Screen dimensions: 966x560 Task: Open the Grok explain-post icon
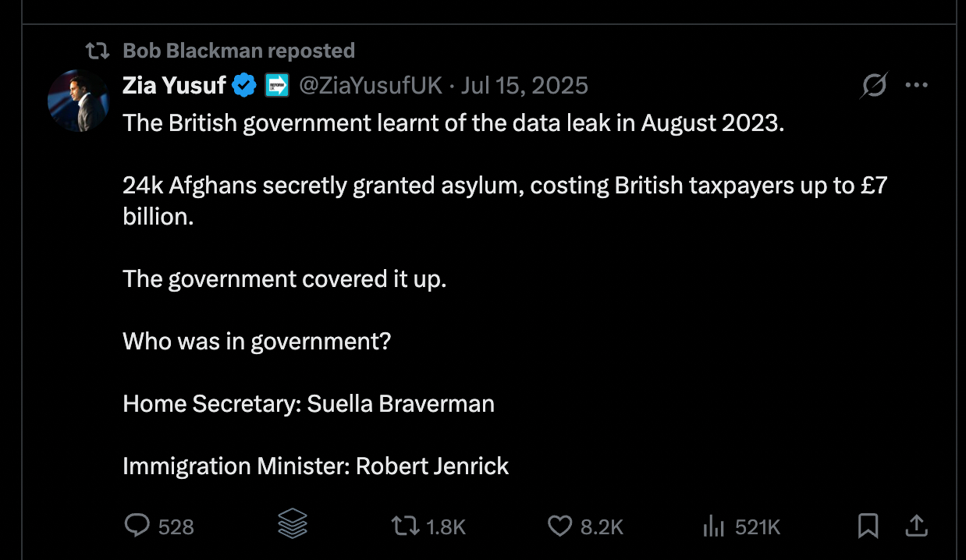tap(874, 85)
